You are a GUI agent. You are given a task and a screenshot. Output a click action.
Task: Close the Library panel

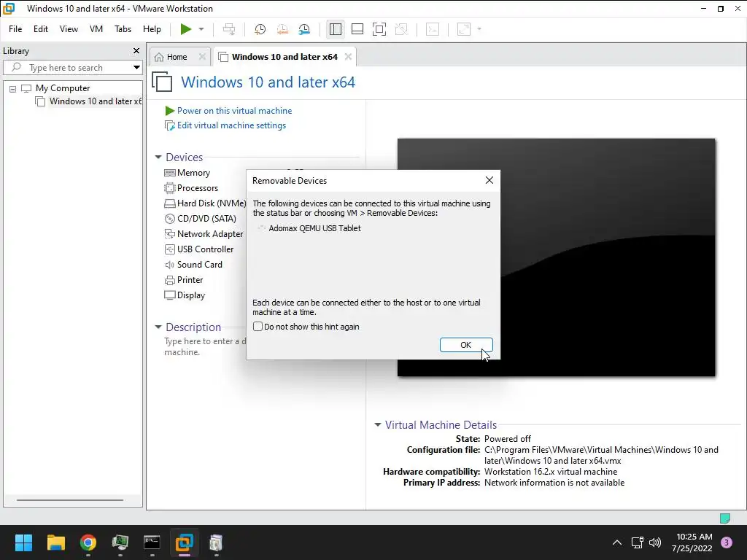pyautogui.click(x=136, y=50)
